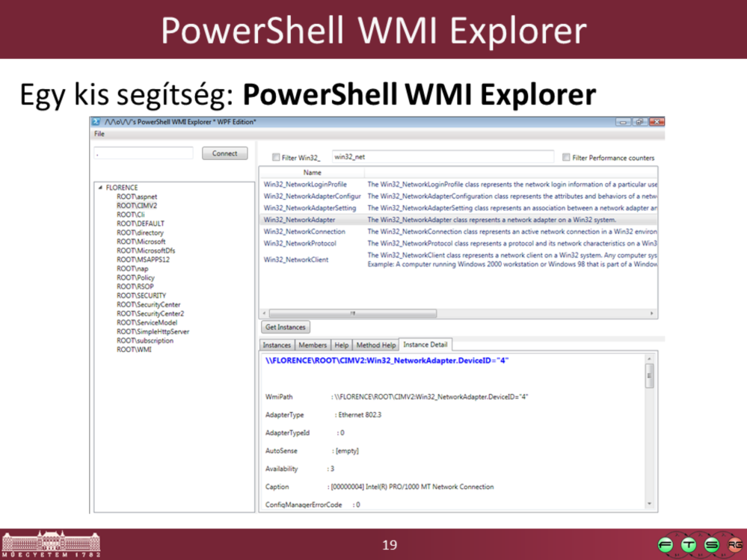Click the PowerShell icon in the title bar
747x560 pixels.
[x=96, y=122]
